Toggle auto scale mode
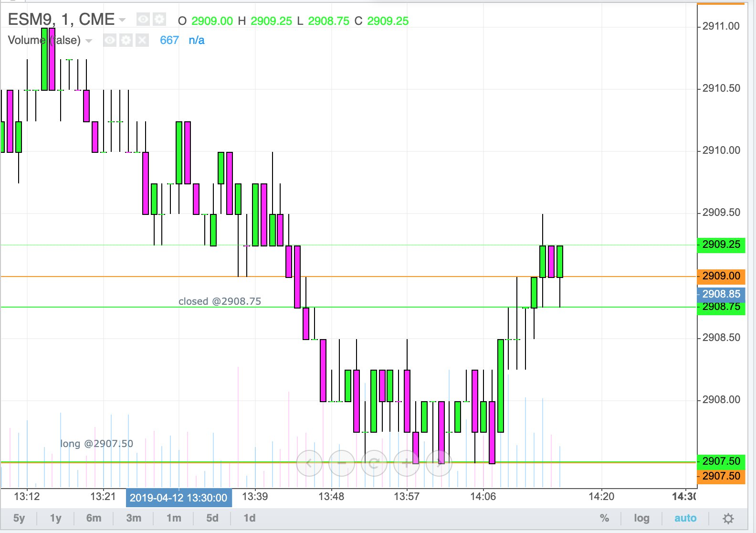 click(685, 518)
